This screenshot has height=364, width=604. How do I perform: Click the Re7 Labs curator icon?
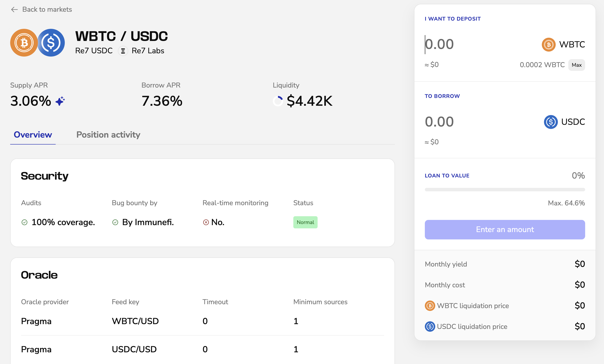click(123, 51)
